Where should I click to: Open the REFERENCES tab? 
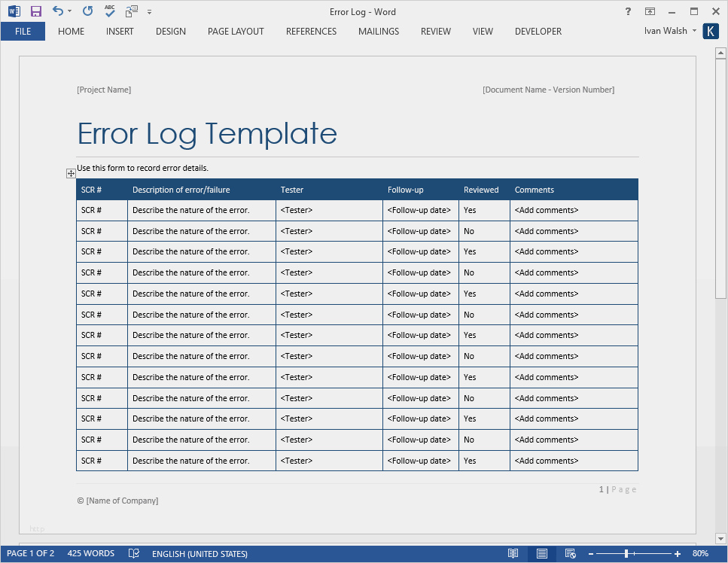(x=311, y=32)
